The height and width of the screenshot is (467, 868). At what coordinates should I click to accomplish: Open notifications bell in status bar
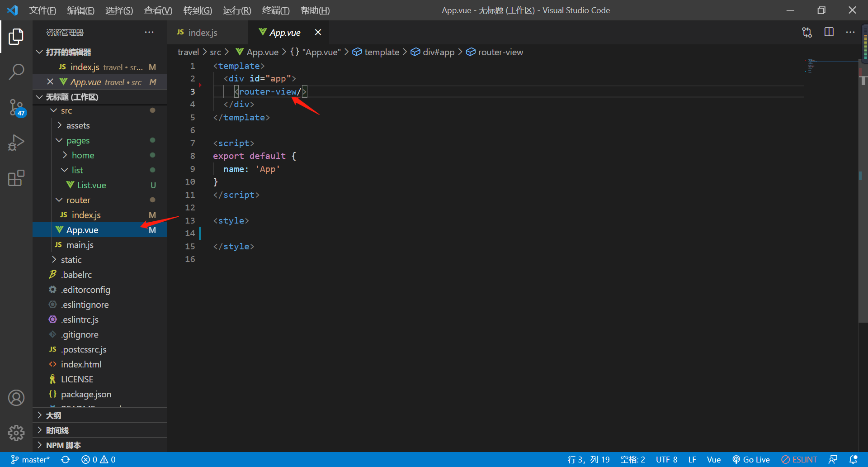[853, 459]
